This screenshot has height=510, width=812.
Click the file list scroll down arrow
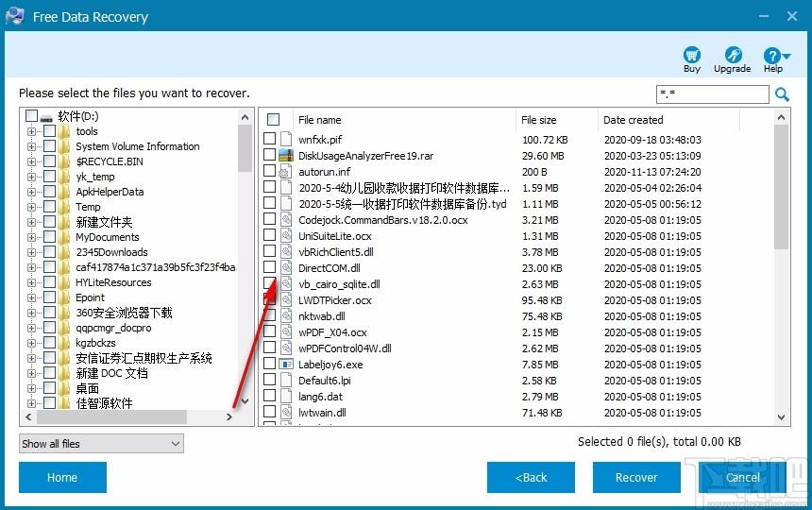(782, 417)
